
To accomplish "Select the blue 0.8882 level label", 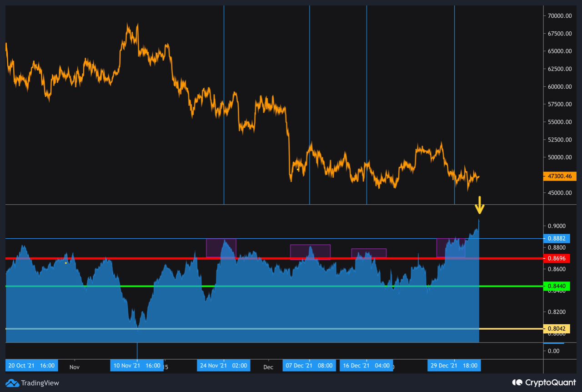I will [557, 238].
